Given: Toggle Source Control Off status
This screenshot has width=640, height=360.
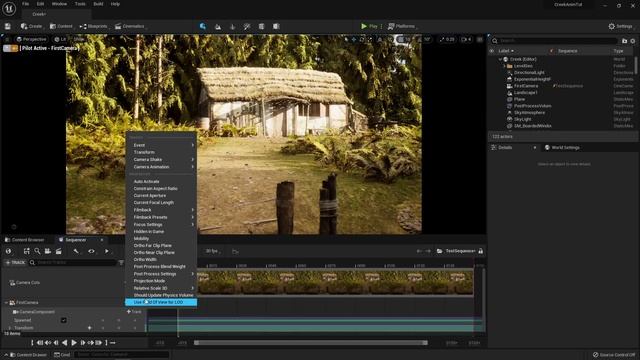Looking at the screenshot, I should coord(615,355).
